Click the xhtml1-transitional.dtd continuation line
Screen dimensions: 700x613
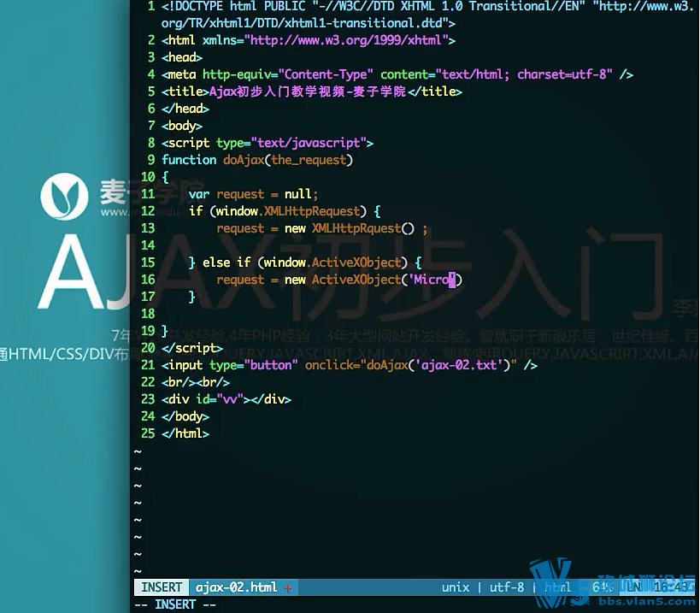click(309, 23)
